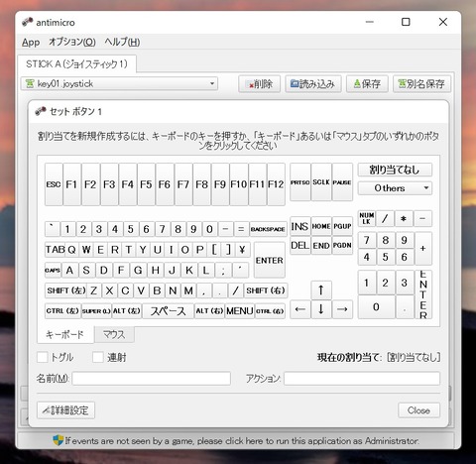476x464 pixels.
Task: Assign the F12 key
Action: tap(276, 184)
